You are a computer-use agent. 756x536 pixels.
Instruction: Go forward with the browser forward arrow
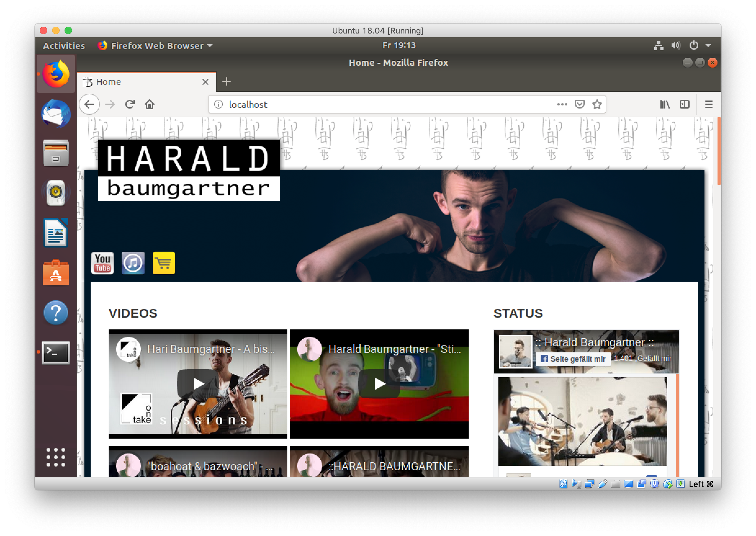click(110, 105)
